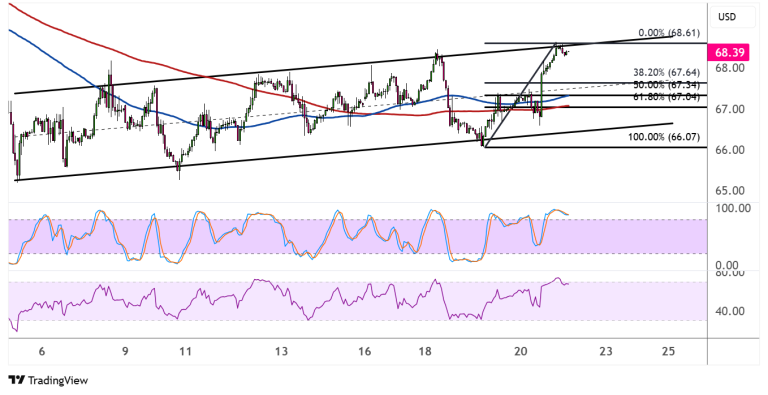Click the USD currency label
Screen dimensions: 768x395
727,17
